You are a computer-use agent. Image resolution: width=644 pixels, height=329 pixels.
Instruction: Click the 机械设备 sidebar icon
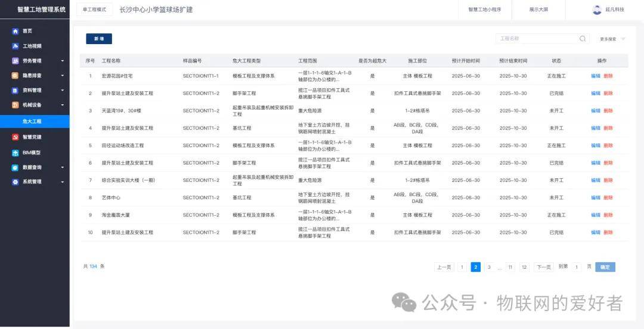15,105
